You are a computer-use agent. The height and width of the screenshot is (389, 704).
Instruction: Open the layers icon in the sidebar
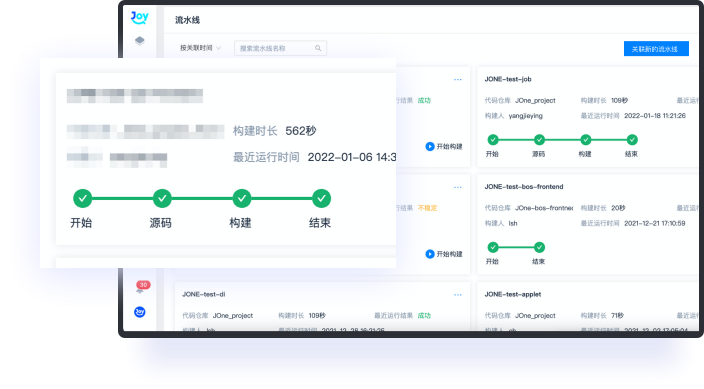[140, 40]
